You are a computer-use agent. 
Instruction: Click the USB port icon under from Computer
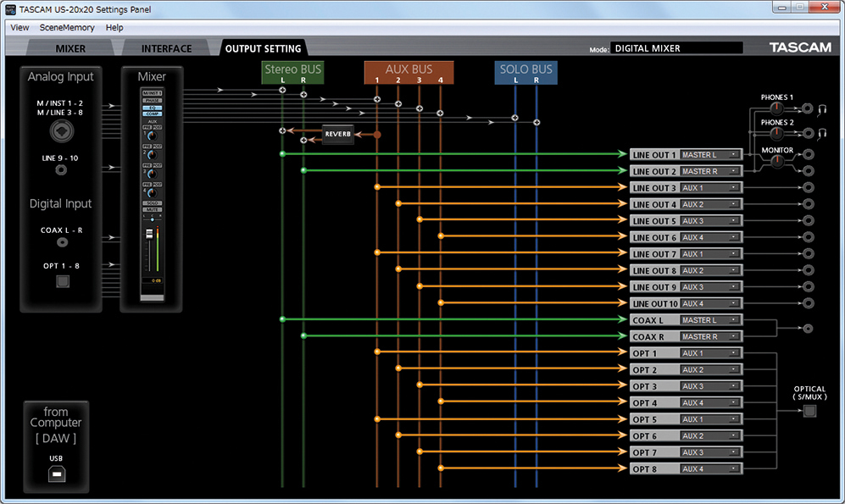click(55, 475)
